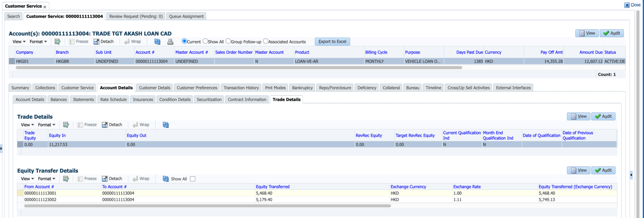Viewport: 644px width, 218px height.
Task: Open View menu in Trade Details toolbar
Action: 27,125
